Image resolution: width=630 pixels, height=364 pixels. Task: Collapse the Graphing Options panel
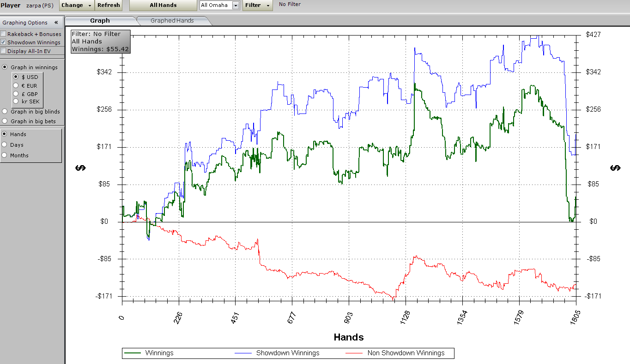(56, 22)
